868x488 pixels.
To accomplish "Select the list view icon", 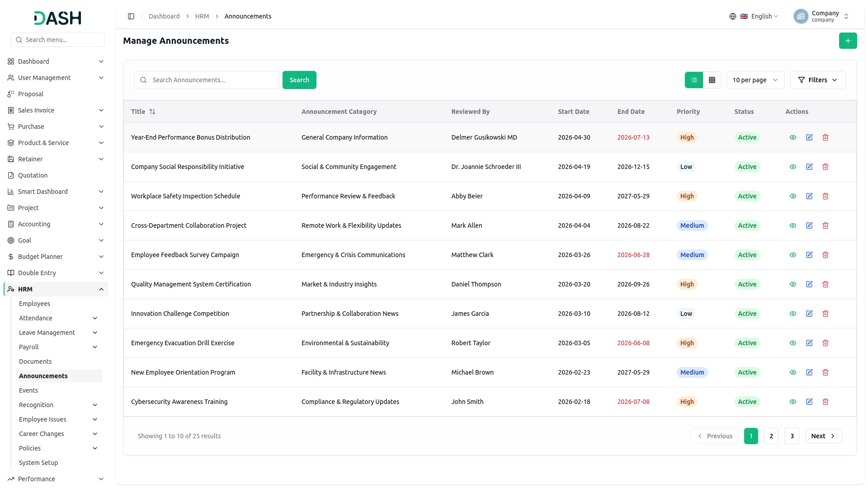I will [x=694, y=80].
